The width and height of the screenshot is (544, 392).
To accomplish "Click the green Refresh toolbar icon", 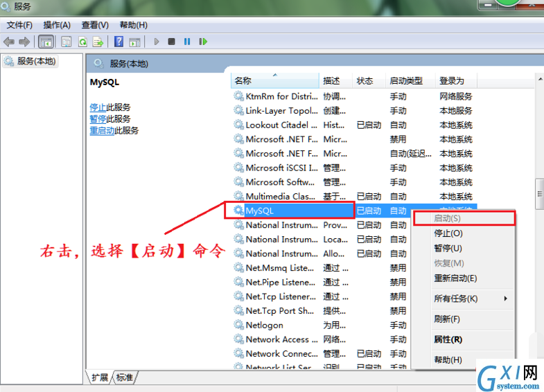I will (82, 42).
